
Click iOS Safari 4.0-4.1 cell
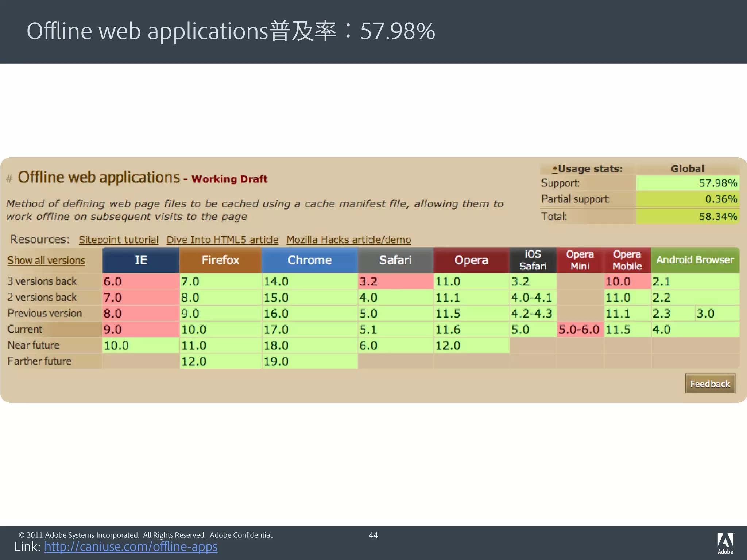pyautogui.click(x=533, y=297)
